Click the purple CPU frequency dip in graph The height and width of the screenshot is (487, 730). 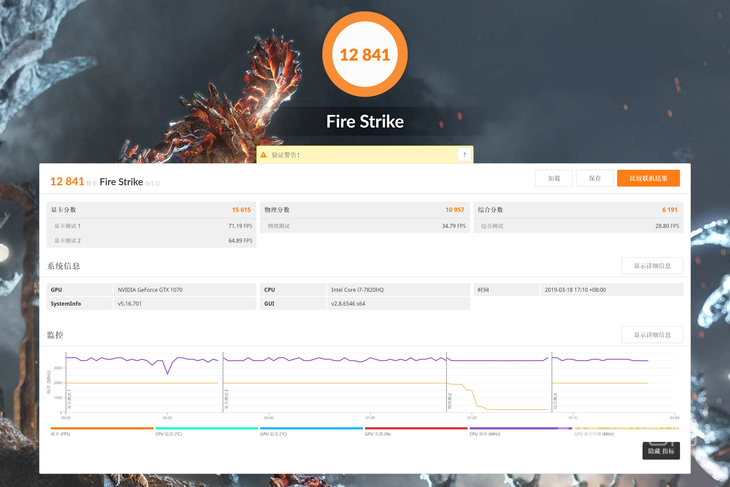[168, 369]
